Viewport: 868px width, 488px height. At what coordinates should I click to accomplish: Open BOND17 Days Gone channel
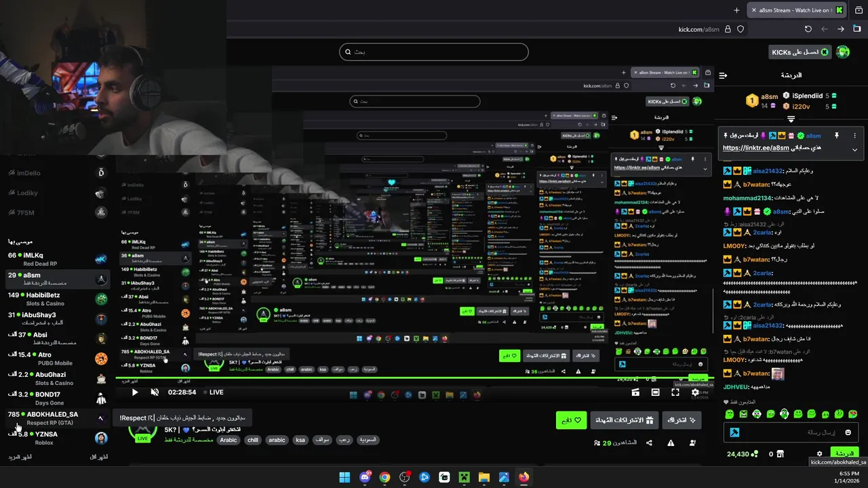[58, 399]
